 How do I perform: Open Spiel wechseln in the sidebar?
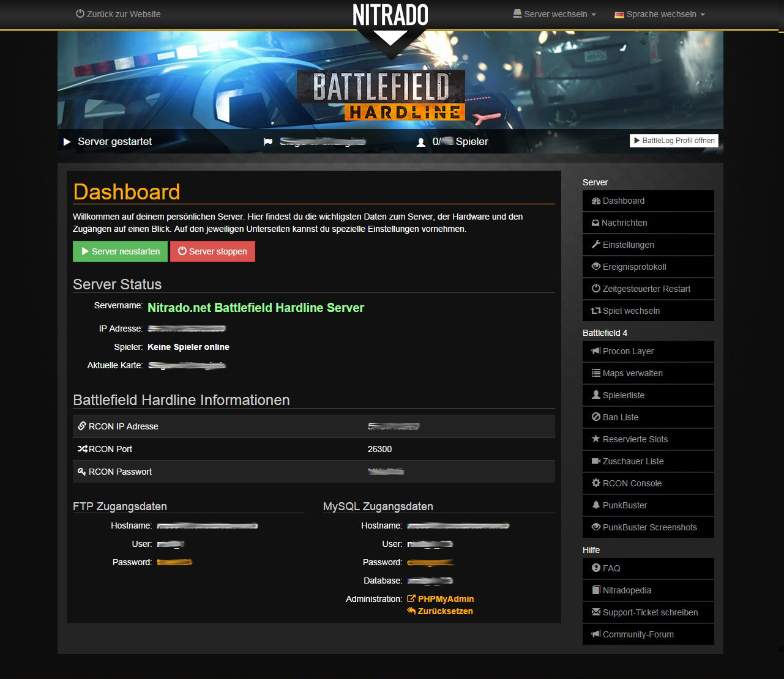point(648,311)
